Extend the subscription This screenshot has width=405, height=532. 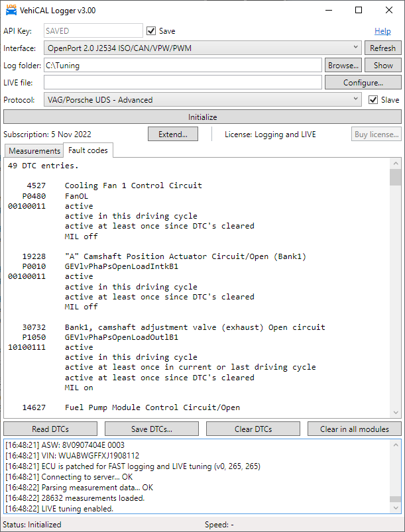pos(172,134)
